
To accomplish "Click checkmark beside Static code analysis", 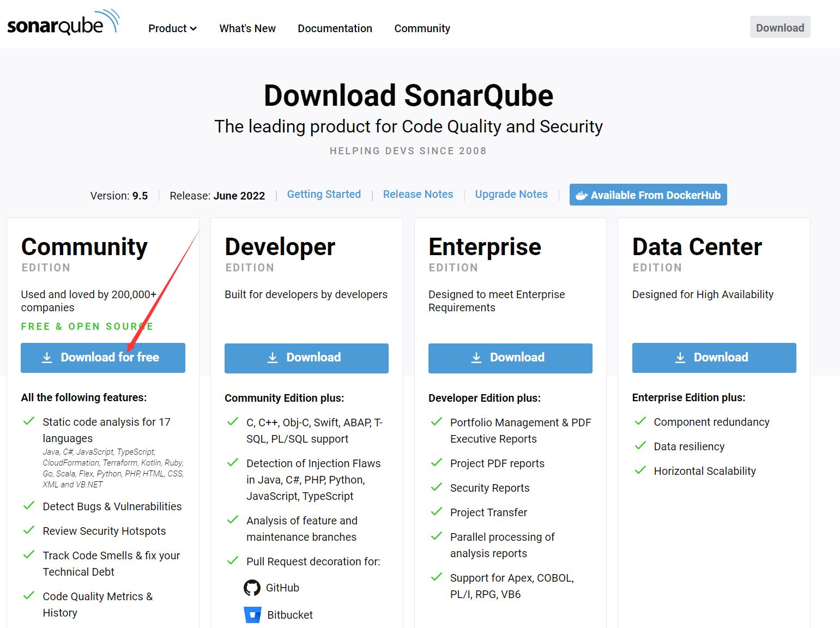I will pos(29,421).
